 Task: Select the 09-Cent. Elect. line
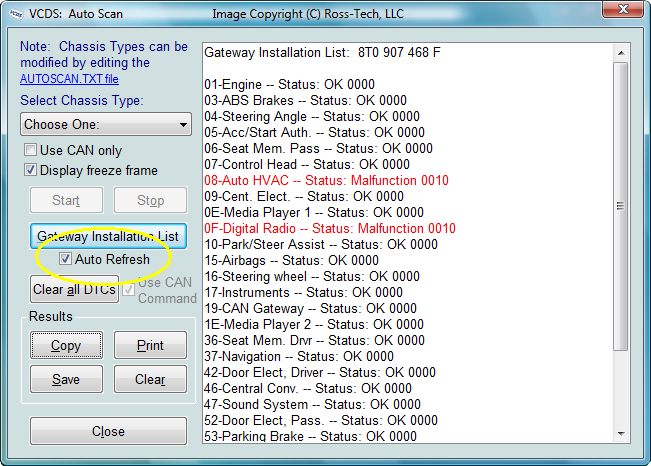304,196
